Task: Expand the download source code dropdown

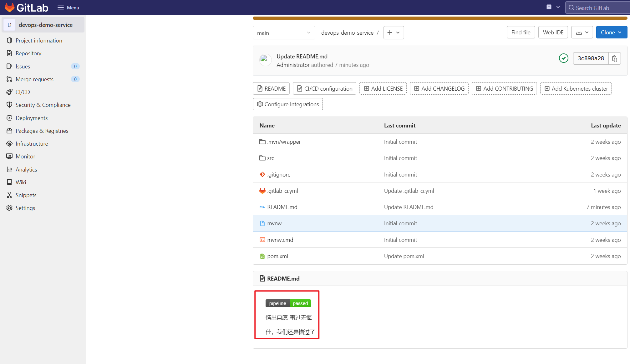Action: tap(582, 32)
